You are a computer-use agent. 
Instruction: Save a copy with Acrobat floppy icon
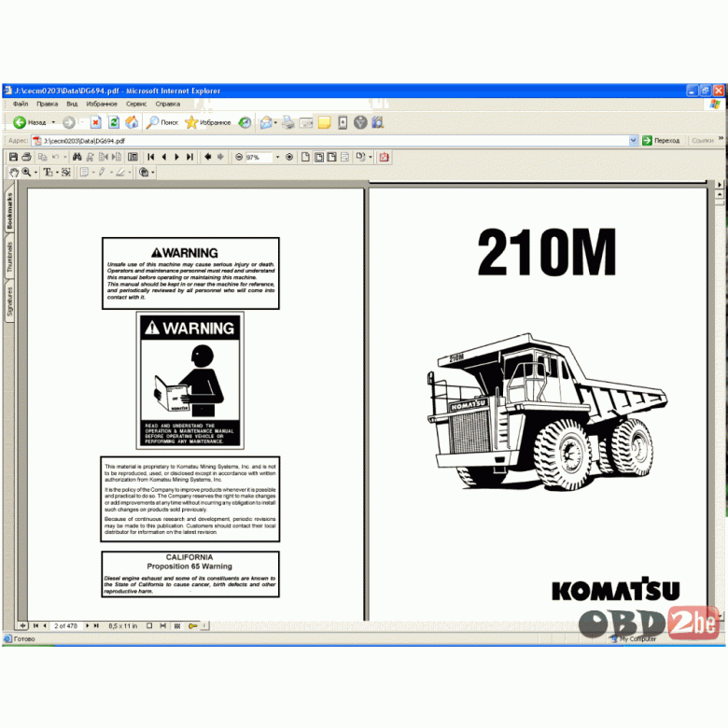pyautogui.click(x=13, y=157)
